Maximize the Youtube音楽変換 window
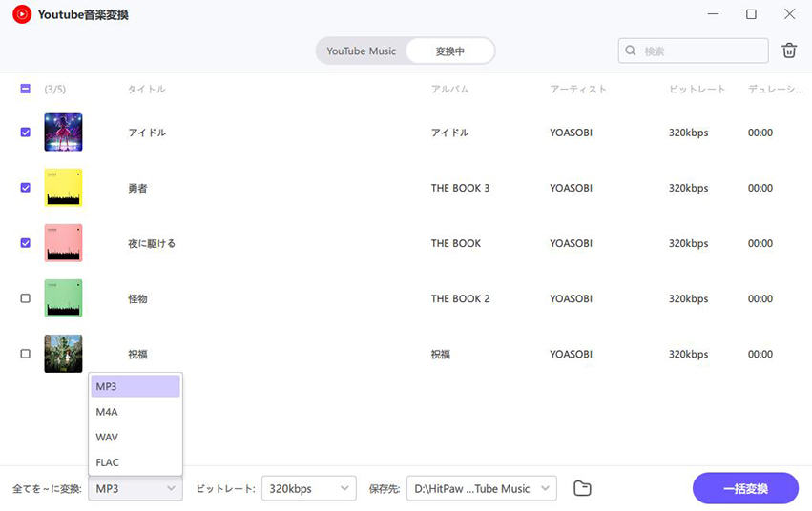Viewport: 812px width, 511px height. [751, 14]
